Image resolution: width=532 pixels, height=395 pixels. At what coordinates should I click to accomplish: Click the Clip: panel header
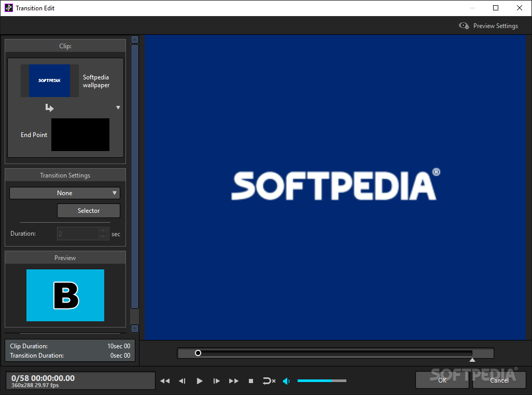click(65, 46)
